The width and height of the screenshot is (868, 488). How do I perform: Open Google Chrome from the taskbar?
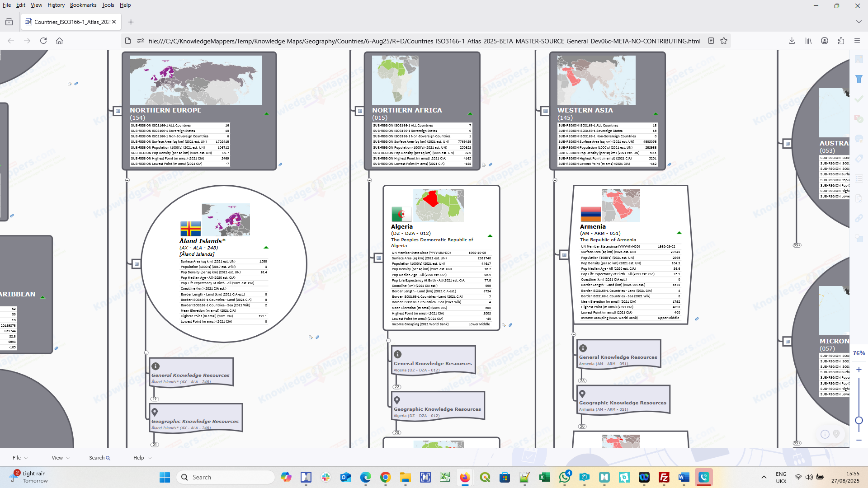[x=386, y=477]
